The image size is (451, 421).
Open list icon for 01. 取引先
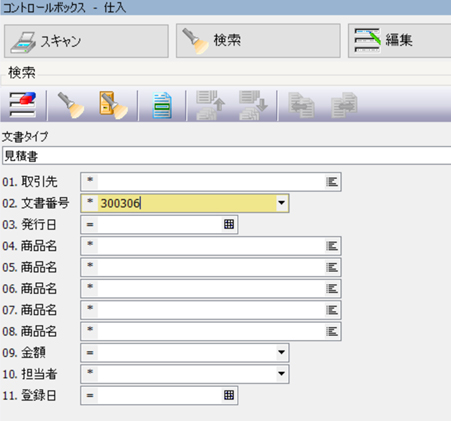332,182
